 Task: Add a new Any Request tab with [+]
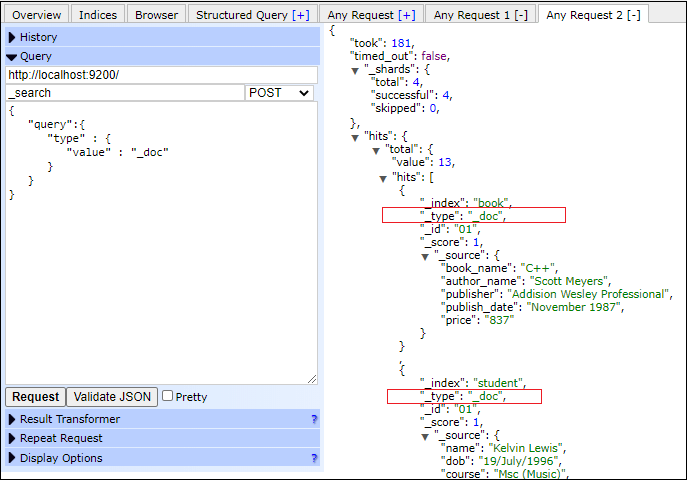tap(407, 15)
